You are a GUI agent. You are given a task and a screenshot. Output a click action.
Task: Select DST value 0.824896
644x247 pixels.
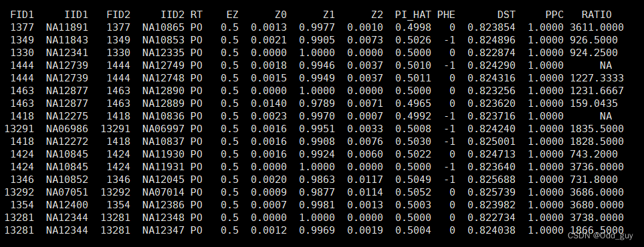pos(492,41)
